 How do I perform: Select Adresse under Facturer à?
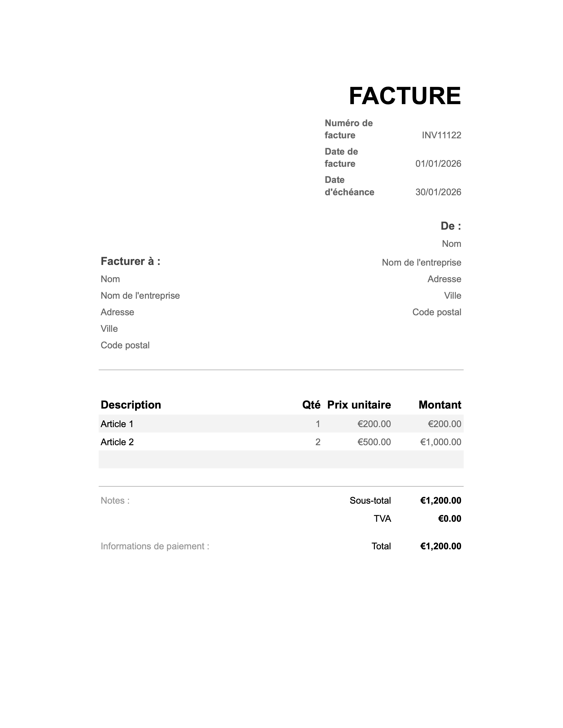coord(117,312)
